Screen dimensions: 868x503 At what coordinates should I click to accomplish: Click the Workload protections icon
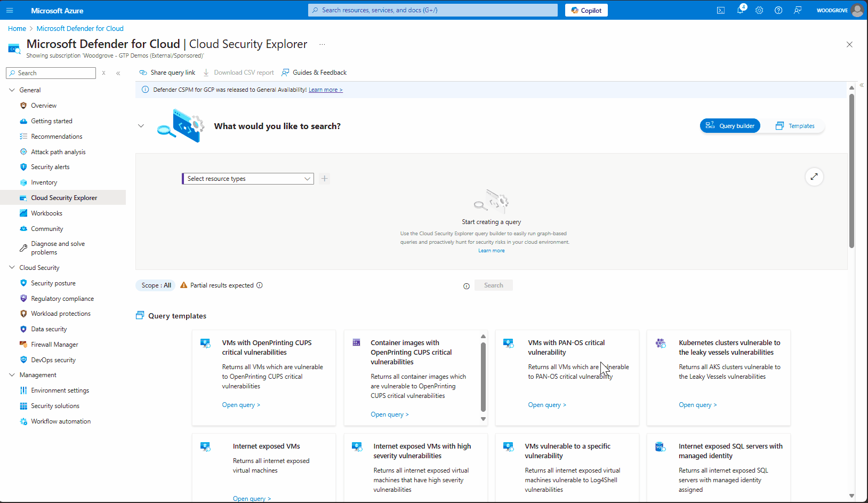(23, 314)
